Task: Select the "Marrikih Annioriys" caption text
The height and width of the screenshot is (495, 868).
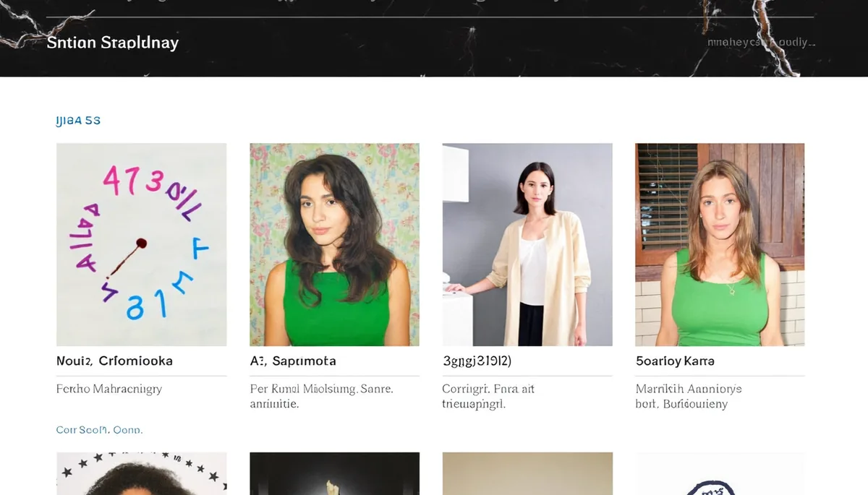Action: click(x=689, y=389)
